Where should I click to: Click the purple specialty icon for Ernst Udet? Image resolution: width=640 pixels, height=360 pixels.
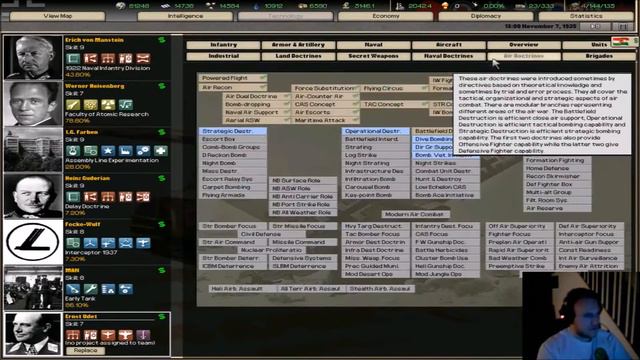[143, 335]
